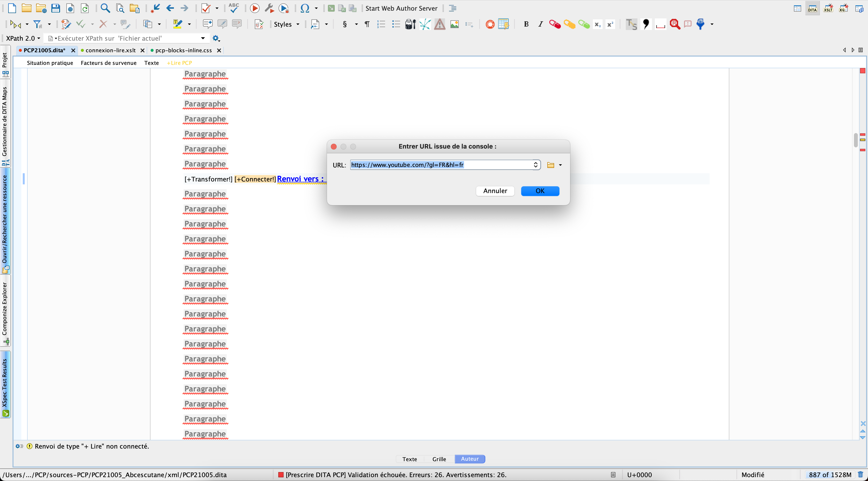Run spell check with the ABC icon

click(x=234, y=8)
